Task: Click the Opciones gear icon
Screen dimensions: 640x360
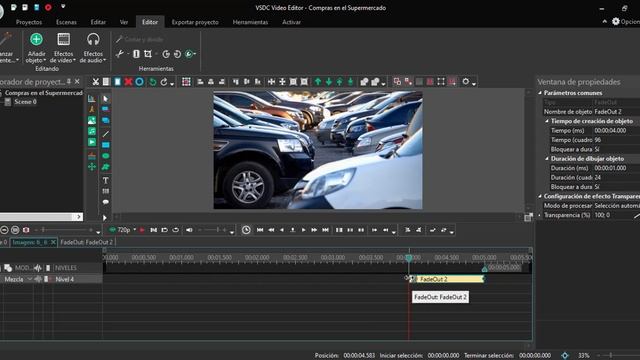Action: click(x=616, y=22)
